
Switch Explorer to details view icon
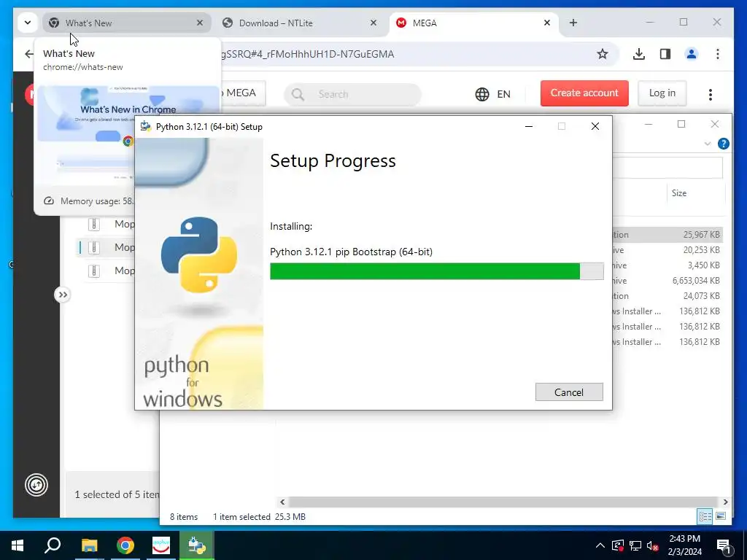[705, 516]
